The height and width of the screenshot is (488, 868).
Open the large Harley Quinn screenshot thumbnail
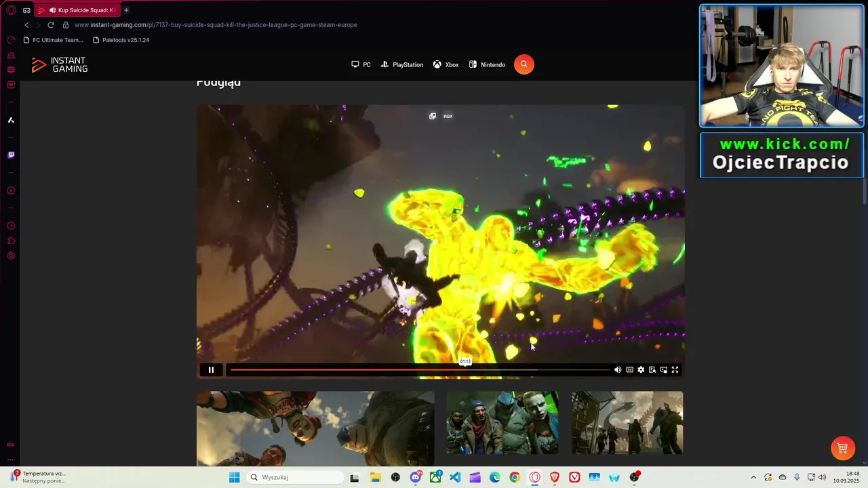click(x=315, y=428)
